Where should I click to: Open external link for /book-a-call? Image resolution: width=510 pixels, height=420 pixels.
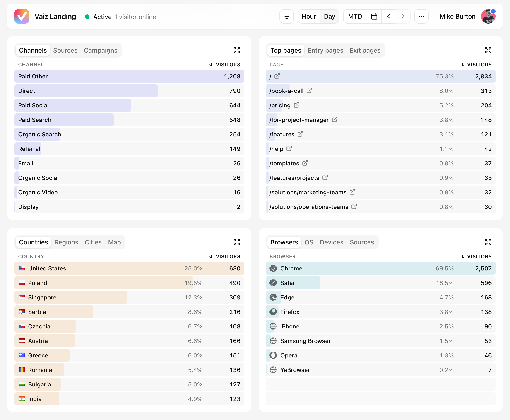pyautogui.click(x=309, y=90)
